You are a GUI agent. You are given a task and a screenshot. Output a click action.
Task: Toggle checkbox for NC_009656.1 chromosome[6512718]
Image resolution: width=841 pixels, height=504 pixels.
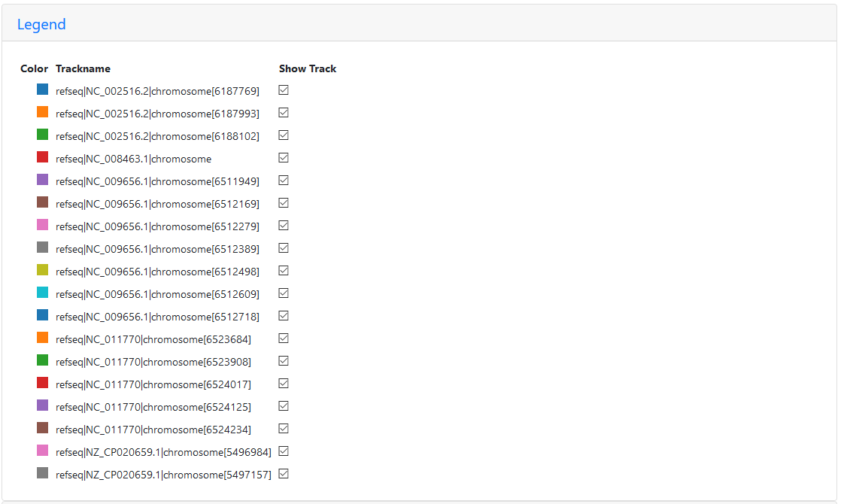point(284,315)
